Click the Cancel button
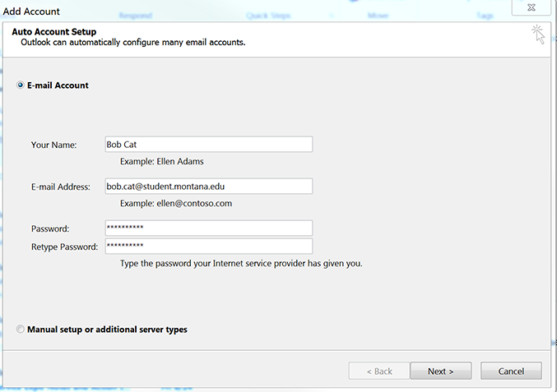 pyautogui.click(x=511, y=371)
